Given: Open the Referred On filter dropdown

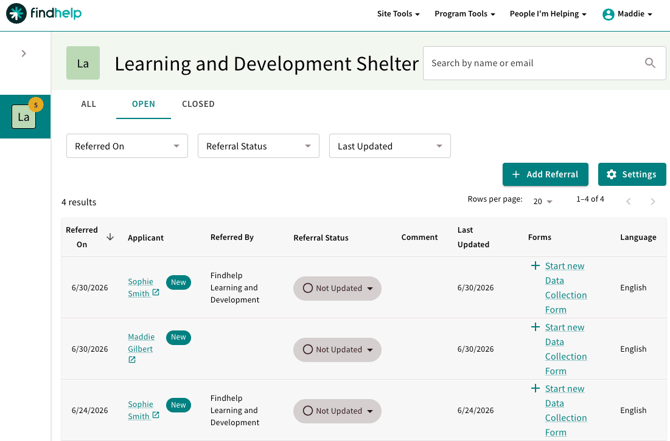Looking at the screenshot, I should [127, 146].
